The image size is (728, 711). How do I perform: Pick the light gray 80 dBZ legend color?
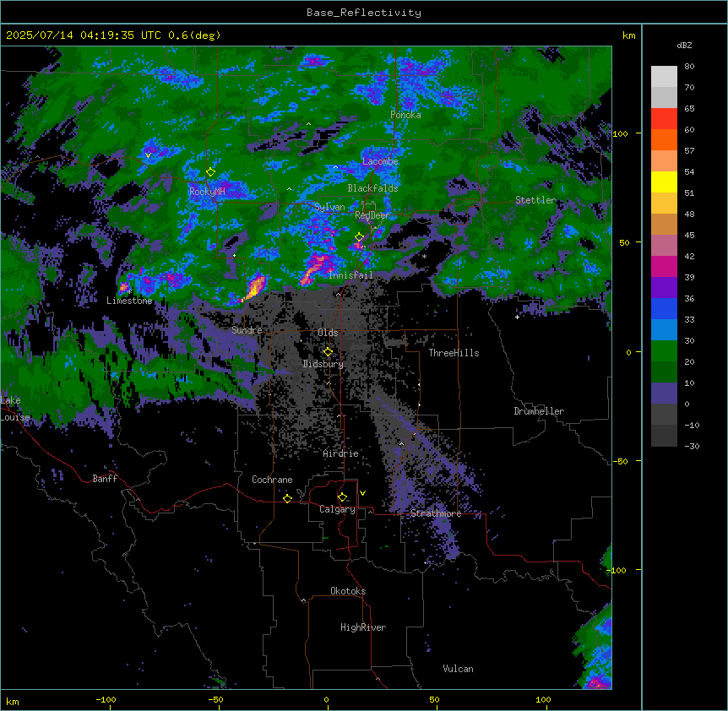pos(664,76)
